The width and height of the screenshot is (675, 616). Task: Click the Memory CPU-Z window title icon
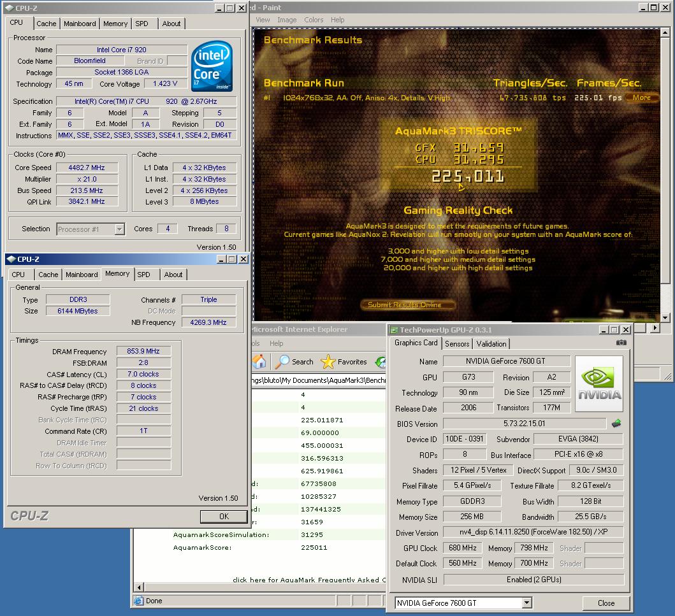11,259
